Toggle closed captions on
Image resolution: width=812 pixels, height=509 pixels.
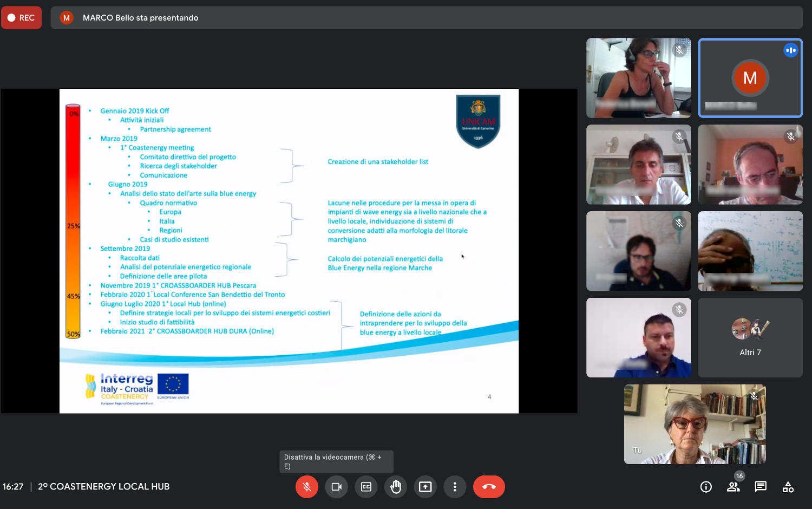click(366, 487)
